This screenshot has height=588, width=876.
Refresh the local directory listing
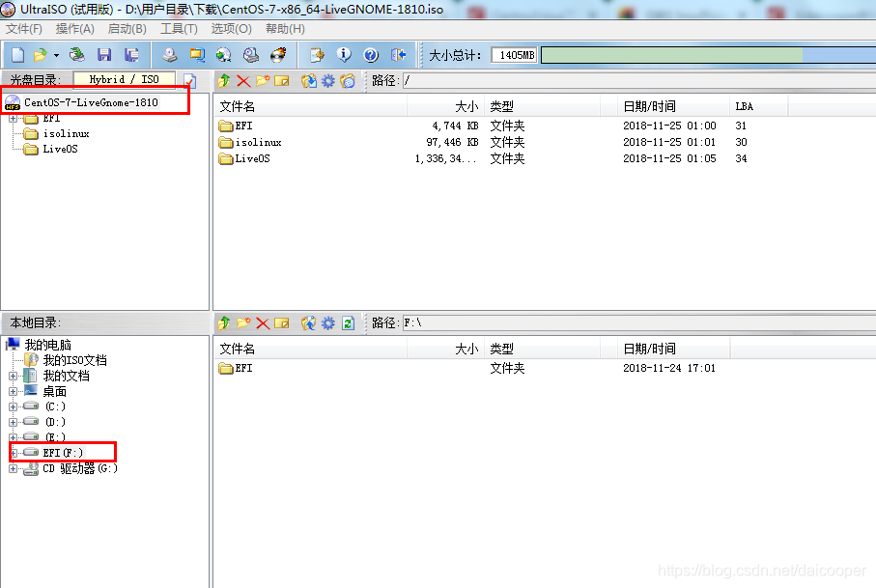348,322
